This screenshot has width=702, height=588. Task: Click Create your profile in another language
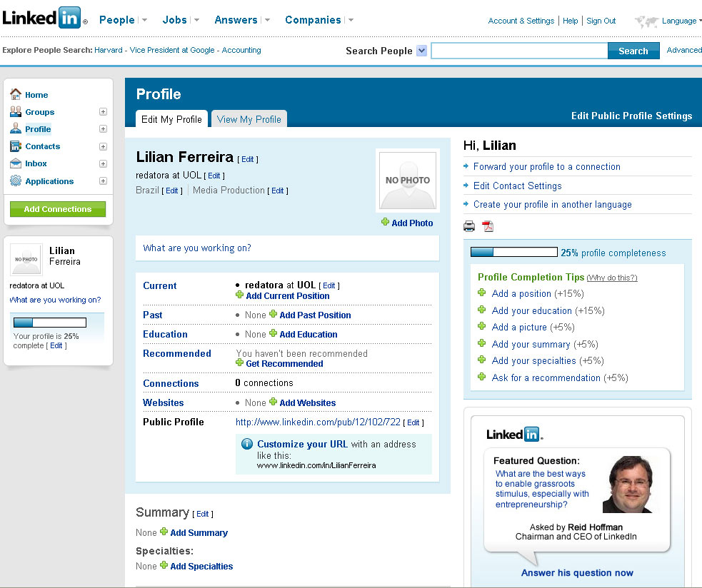553,205
